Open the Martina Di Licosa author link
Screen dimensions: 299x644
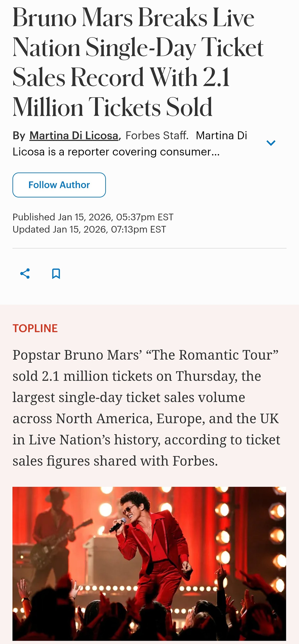pyautogui.click(x=74, y=135)
